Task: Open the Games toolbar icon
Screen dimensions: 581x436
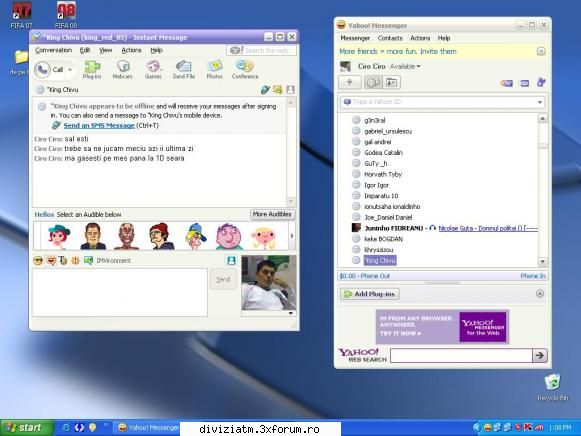Action: pyautogui.click(x=153, y=69)
